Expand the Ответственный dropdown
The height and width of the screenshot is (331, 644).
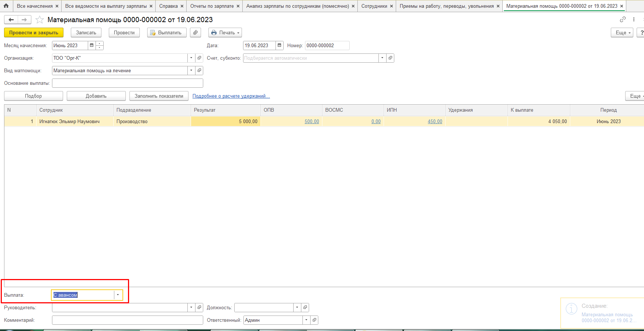[x=306, y=320]
